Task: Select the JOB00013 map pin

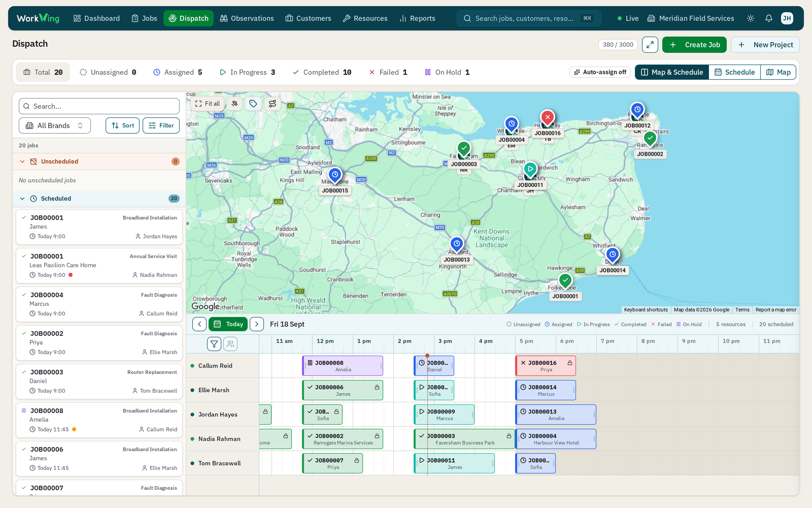Action: click(x=457, y=244)
